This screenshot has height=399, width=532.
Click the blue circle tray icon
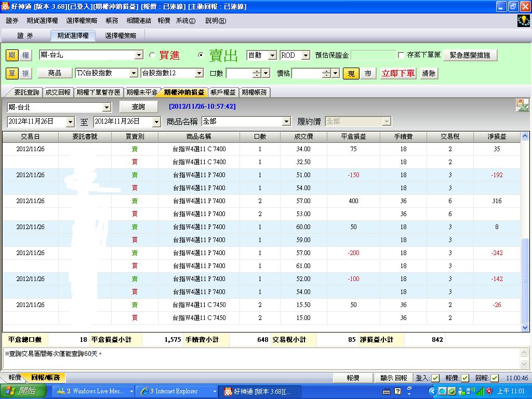443,392
